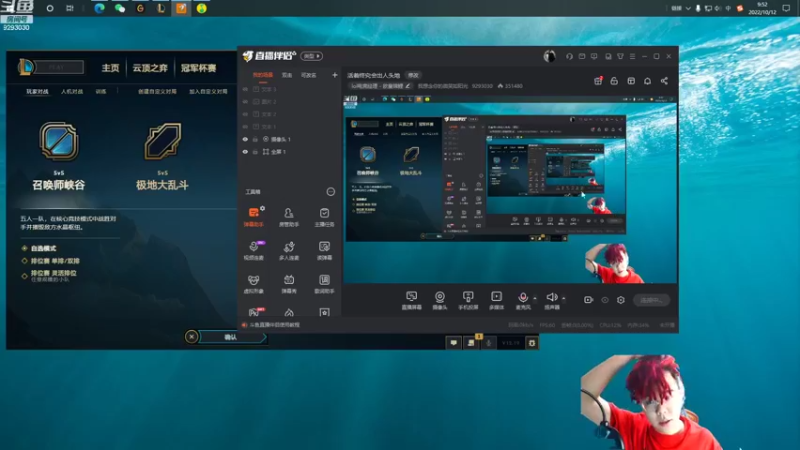Open the skin T-shirt icon in the title bar

point(620,56)
